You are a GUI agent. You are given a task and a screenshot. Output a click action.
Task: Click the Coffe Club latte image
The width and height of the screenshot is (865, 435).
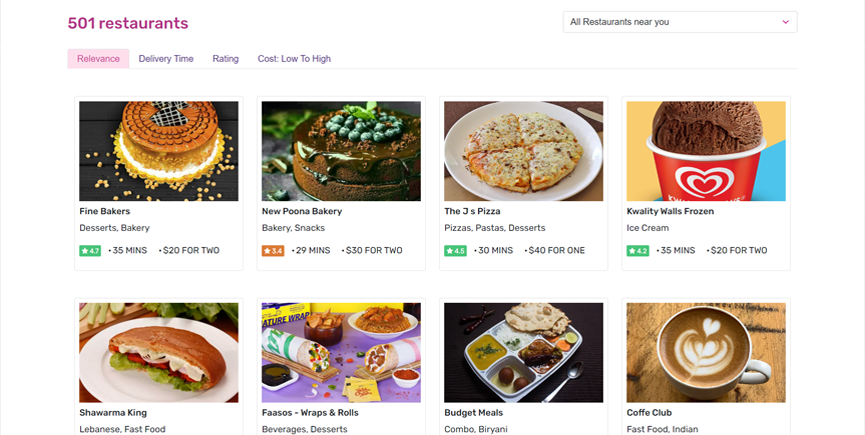pyautogui.click(x=706, y=352)
